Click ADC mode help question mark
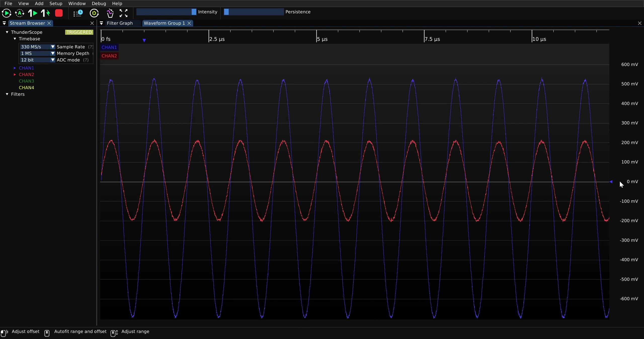This screenshot has height=339, width=644. click(86, 60)
